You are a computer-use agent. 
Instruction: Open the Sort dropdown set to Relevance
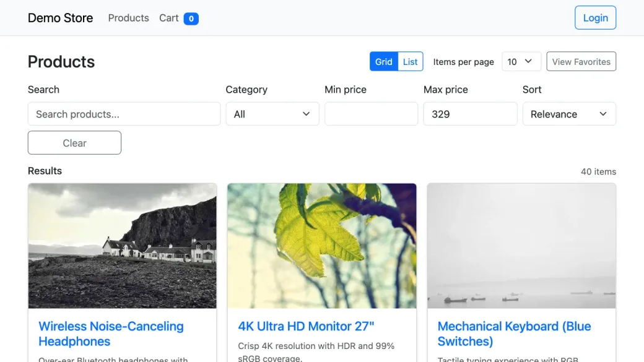coord(569,114)
